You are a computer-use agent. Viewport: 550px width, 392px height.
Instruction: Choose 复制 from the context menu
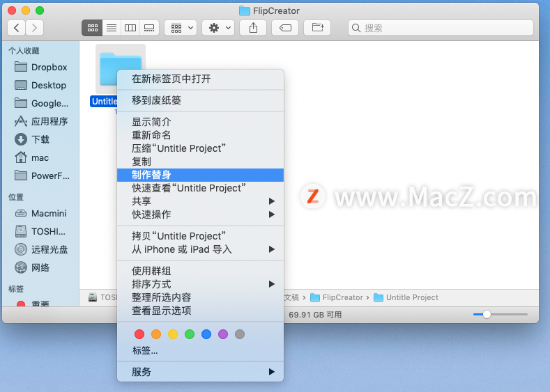[200, 162]
